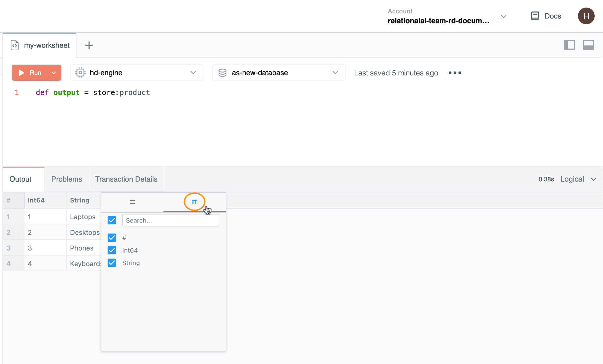Toggle the bottom panel layout icon
This screenshot has width=603, height=364.
pos(588,45)
